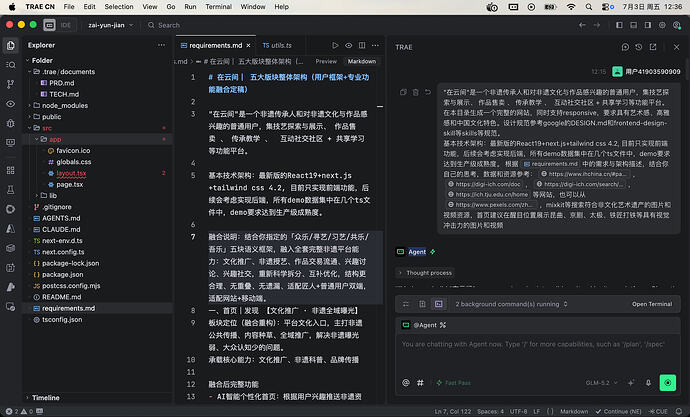
Task: Open the Extensions view in activity bar
Action: tap(11, 170)
